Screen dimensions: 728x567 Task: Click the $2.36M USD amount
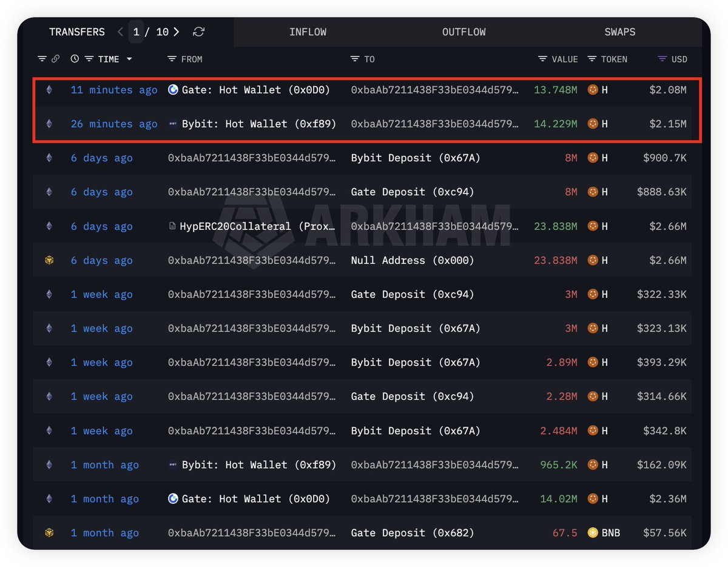[668, 498]
